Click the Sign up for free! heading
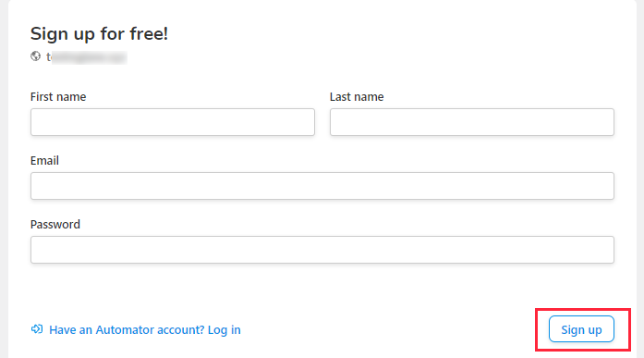 click(100, 33)
